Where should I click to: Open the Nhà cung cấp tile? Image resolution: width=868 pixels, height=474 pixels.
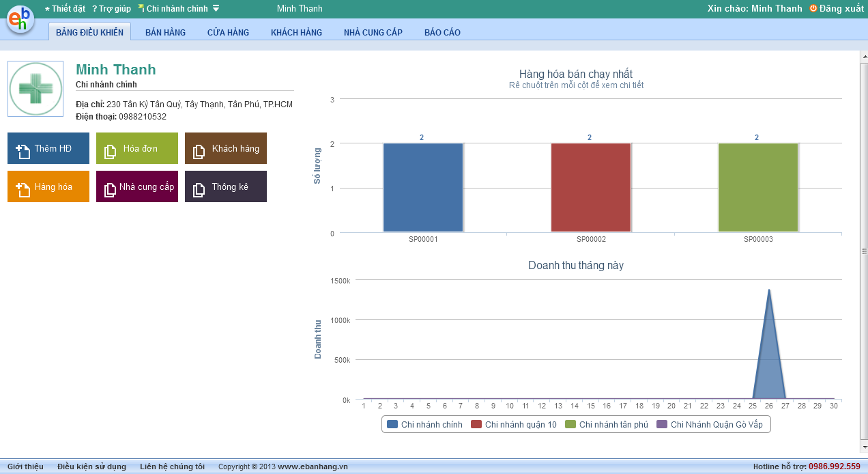(136, 186)
